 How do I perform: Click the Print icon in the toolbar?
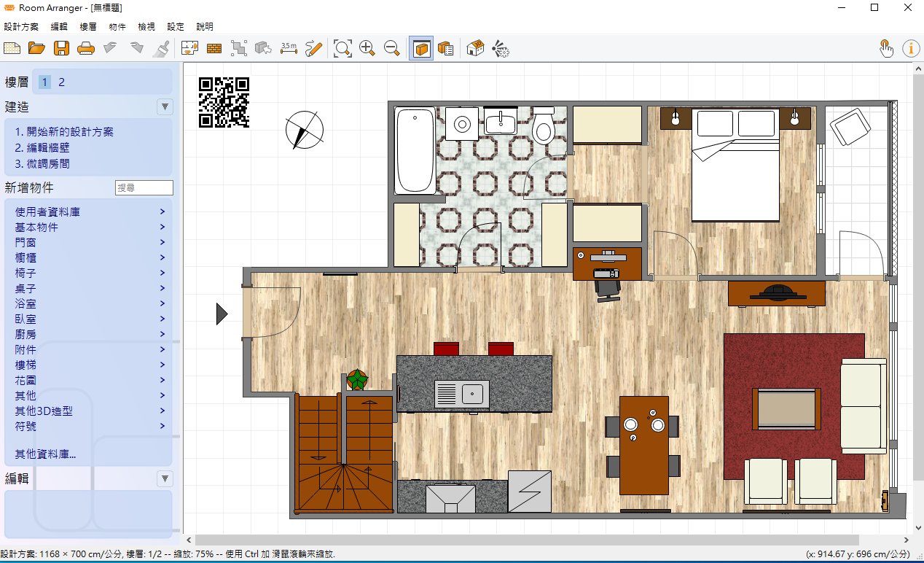[x=86, y=49]
